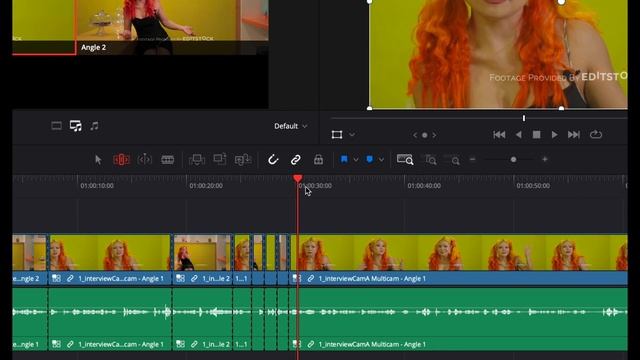
Task: Play in reverse button
Action: pos(518,135)
